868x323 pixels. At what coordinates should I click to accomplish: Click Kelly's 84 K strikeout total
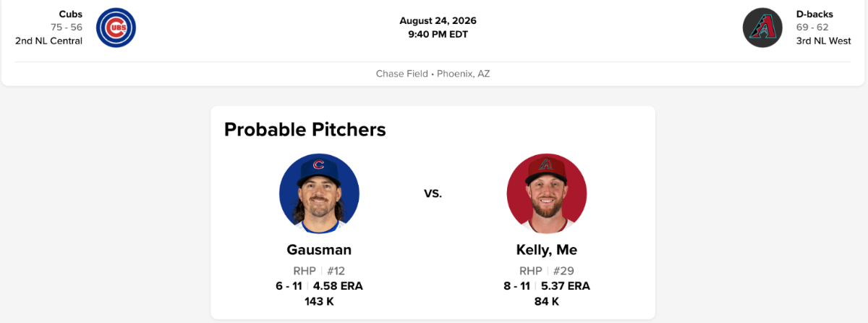[547, 301]
